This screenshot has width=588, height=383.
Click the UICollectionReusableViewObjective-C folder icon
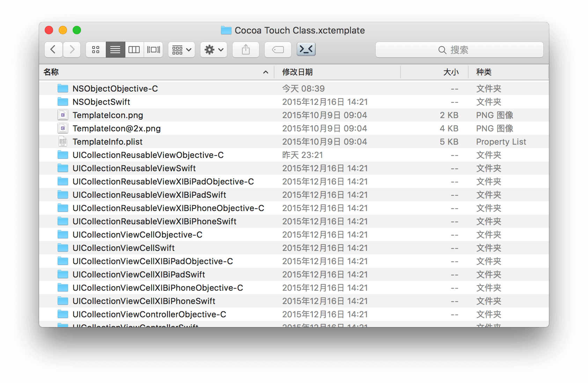point(63,155)
